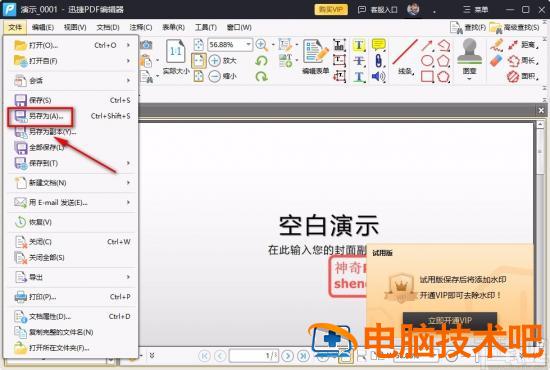550x370 pixels.
Task: Select the underline T text tool
Action: click(359, 76)
